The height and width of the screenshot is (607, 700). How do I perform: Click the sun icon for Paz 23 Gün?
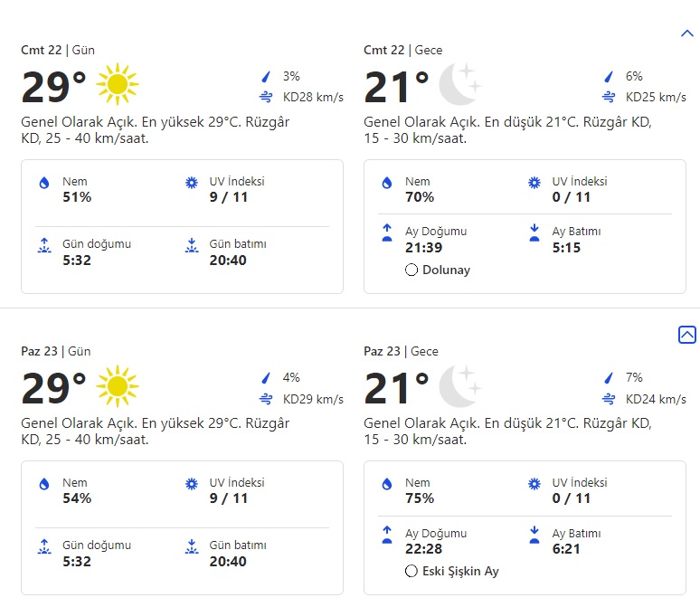117,387
